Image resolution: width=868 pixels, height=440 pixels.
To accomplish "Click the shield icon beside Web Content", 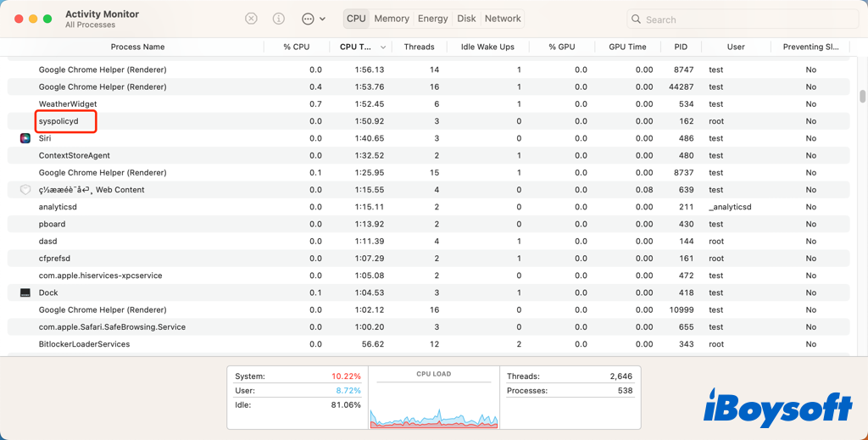I will pos(25,190).
